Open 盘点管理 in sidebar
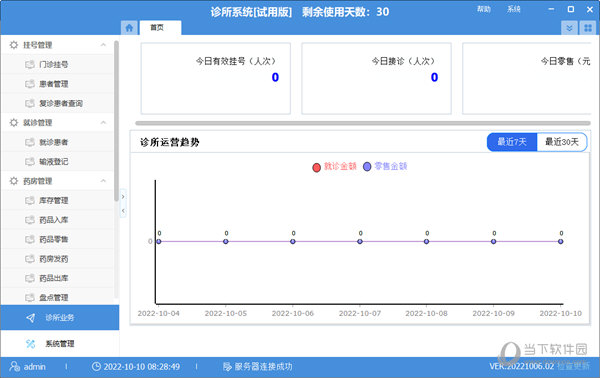 (58, 297)
